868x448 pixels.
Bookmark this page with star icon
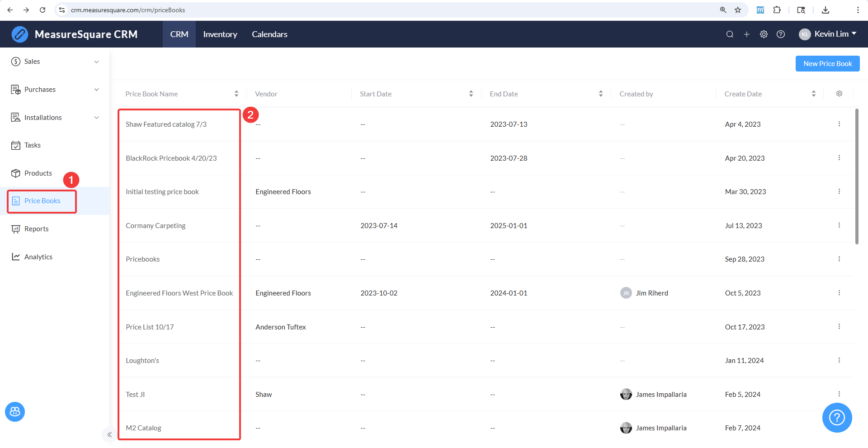pyautogui.click(x=738, y=10)
